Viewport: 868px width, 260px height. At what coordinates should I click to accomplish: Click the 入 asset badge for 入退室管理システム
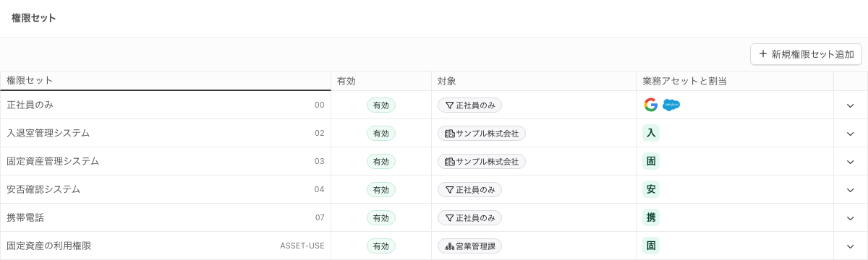point(651,133)
